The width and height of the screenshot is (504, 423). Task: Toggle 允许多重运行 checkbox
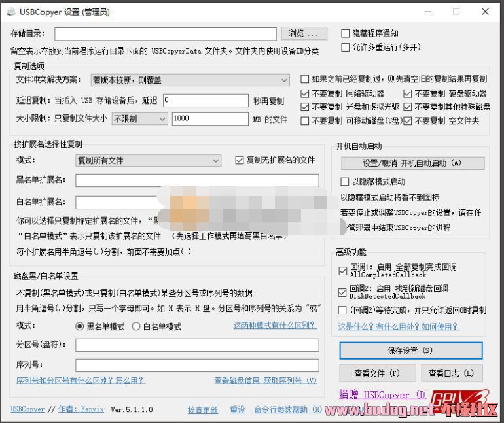[346, 47]
